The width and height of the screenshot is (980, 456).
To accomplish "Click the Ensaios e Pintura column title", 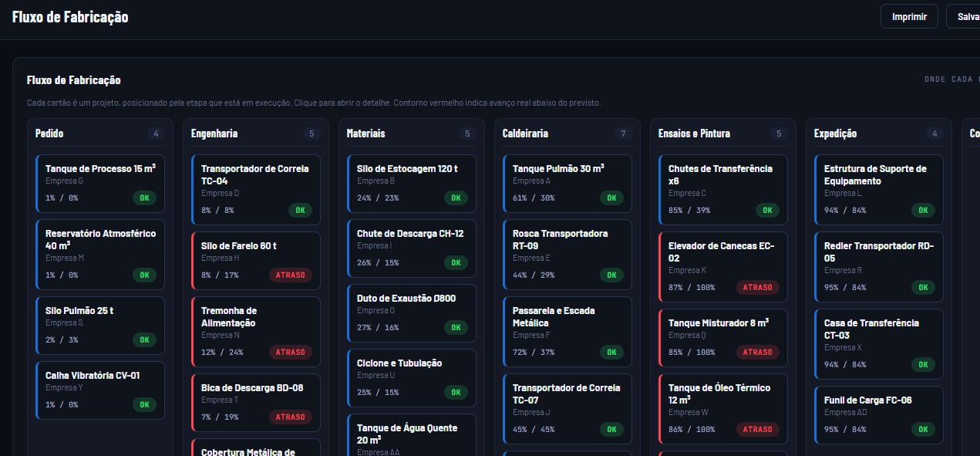I will click(x=694, y=133).
